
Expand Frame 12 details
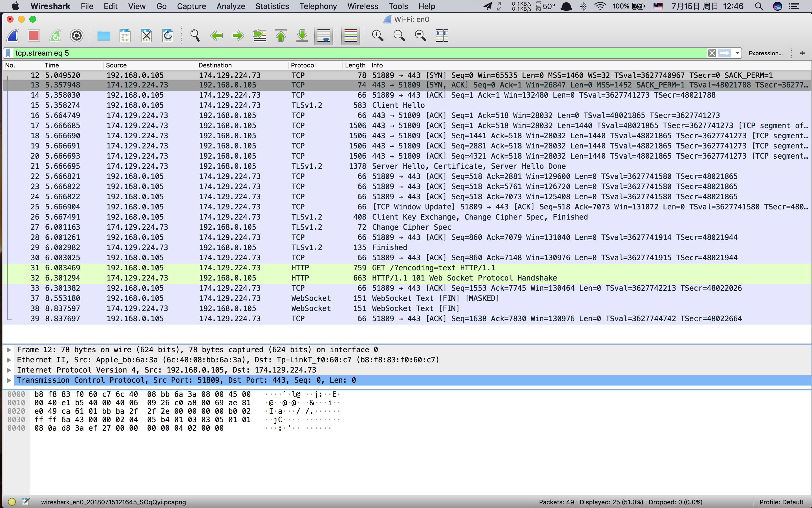pyautogui.click(x=9, y=350)
